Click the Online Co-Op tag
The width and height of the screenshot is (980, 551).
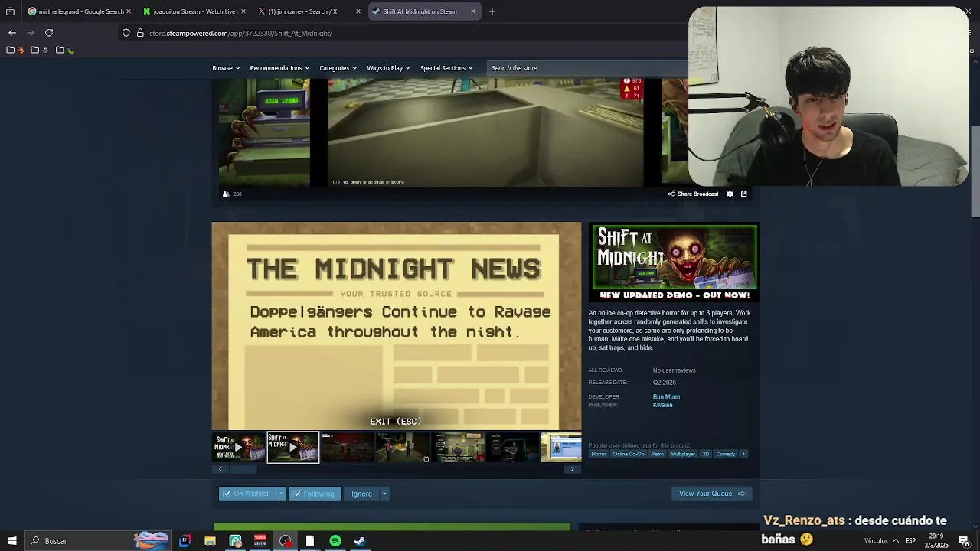pos(629,454)
